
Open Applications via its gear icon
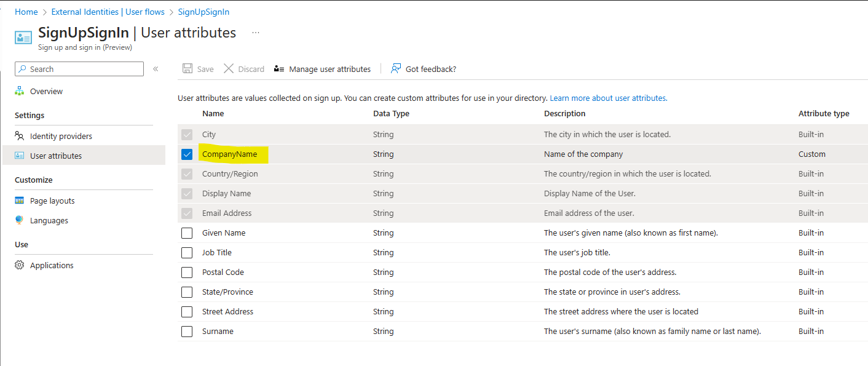19,265
